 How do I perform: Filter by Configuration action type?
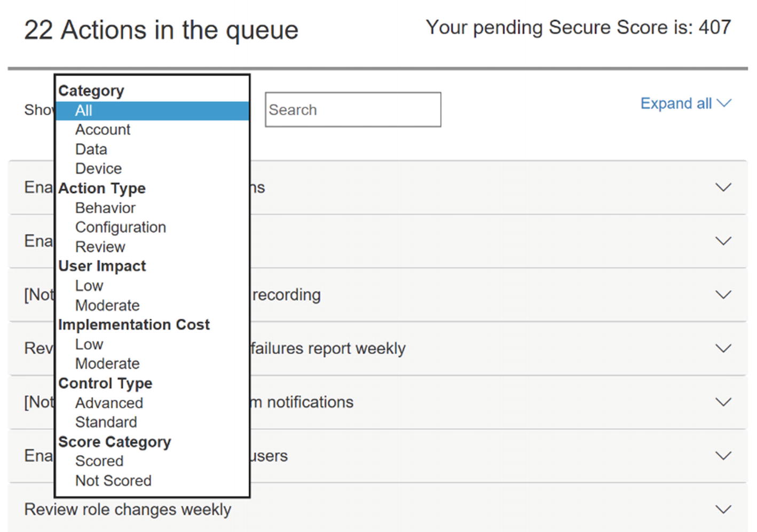(x=121, y=227)
